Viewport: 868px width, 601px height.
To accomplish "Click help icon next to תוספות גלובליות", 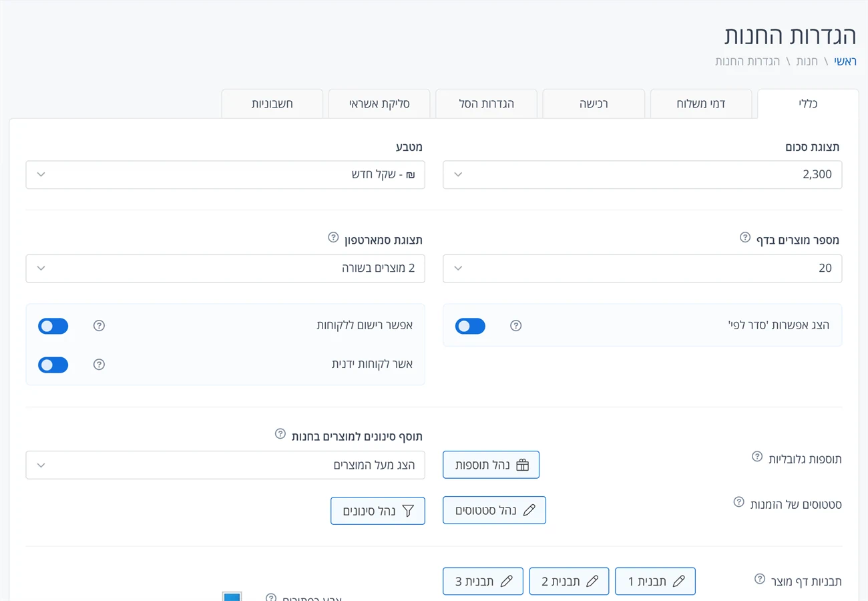I will click(x=757, y=457).
